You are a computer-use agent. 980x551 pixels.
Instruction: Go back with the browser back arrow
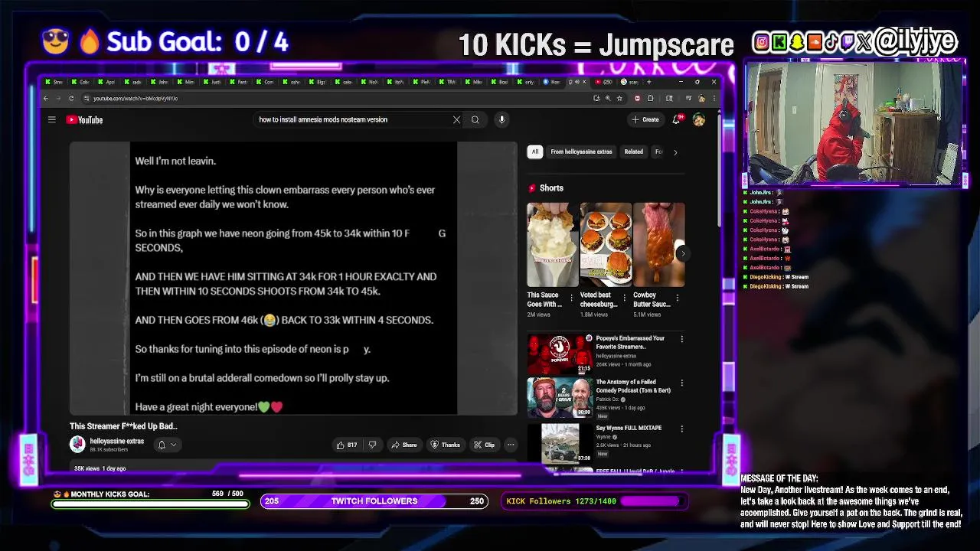tap(46, 98)
